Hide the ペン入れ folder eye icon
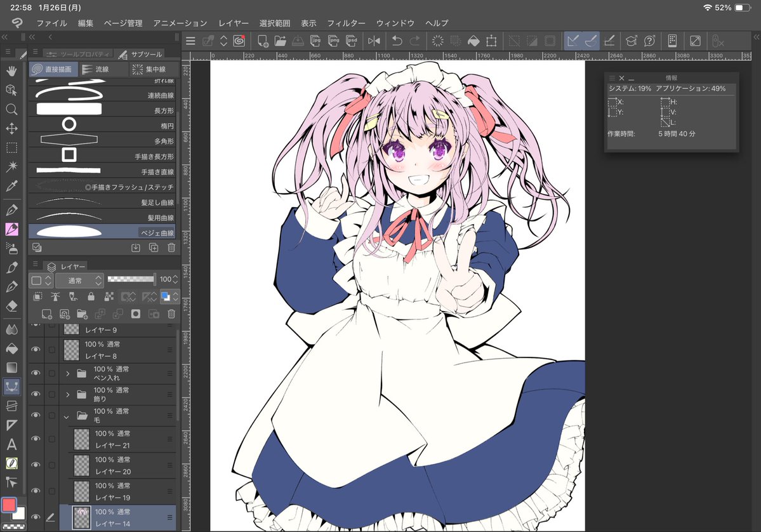This screenshot has width=761, height=532. coord(36,373)
